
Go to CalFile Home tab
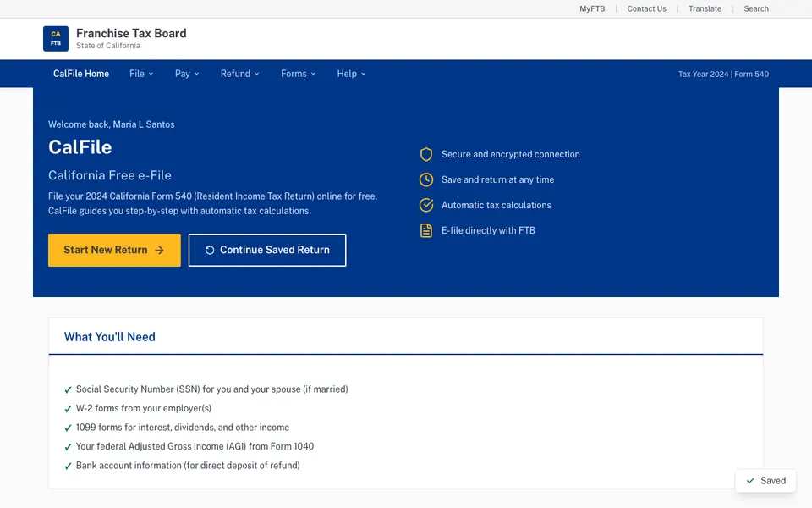click(x=81, y=74)
